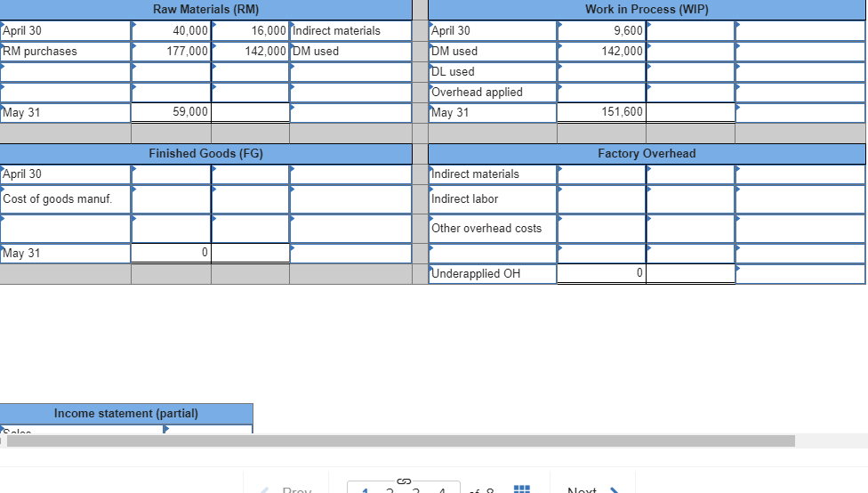
Task: Open Raw Materials 'Indirect materials' credit label dropdown
Action: (350, 30)
